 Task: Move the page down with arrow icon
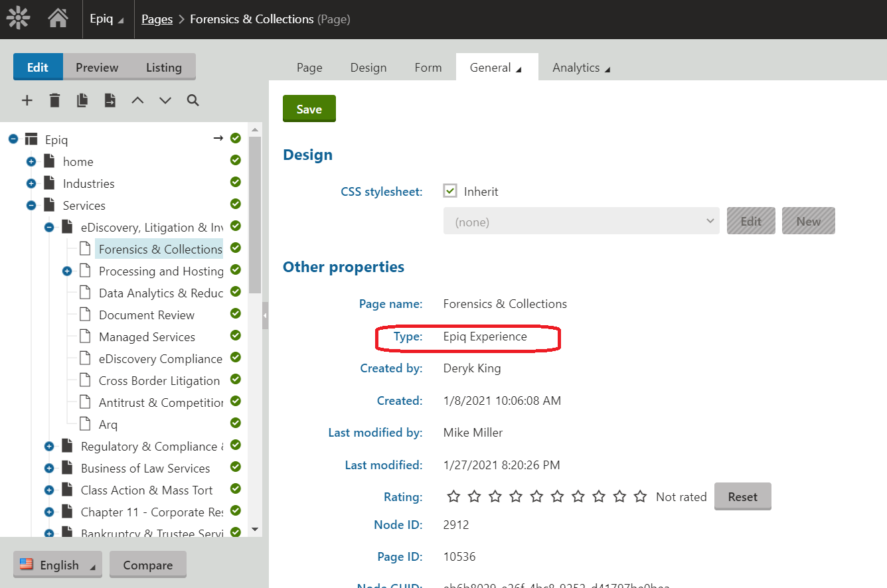click(x=165, y=100)
